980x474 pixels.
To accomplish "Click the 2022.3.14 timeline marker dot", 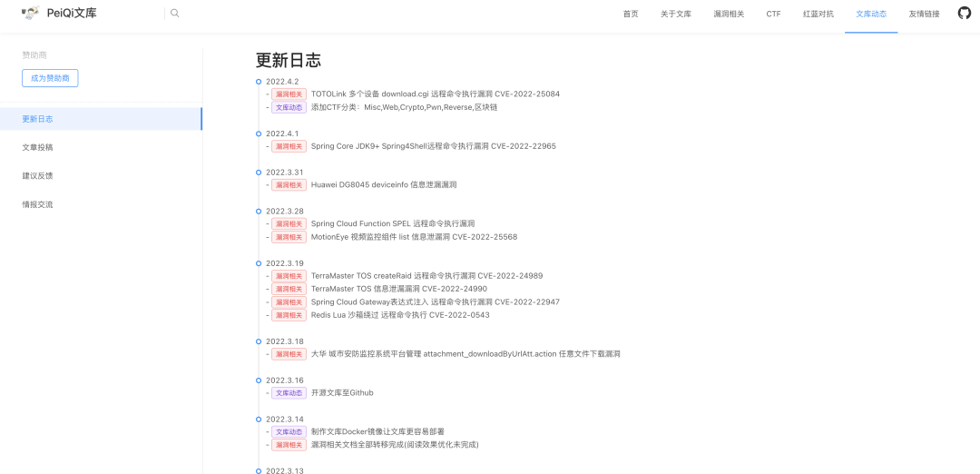I will (x=259, y=419).
